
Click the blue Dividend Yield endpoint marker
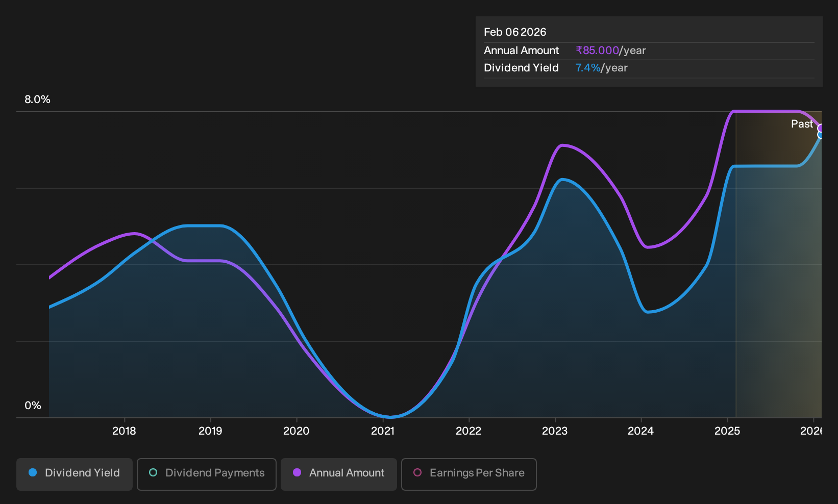click(x=821, y=135)
